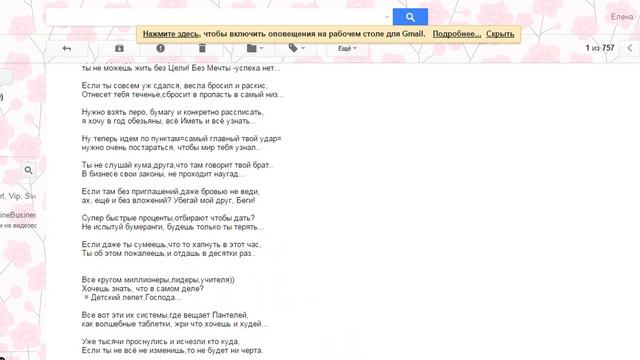Delete the email with trash icon
Viewport: 640px width, 360px height.
202,49
